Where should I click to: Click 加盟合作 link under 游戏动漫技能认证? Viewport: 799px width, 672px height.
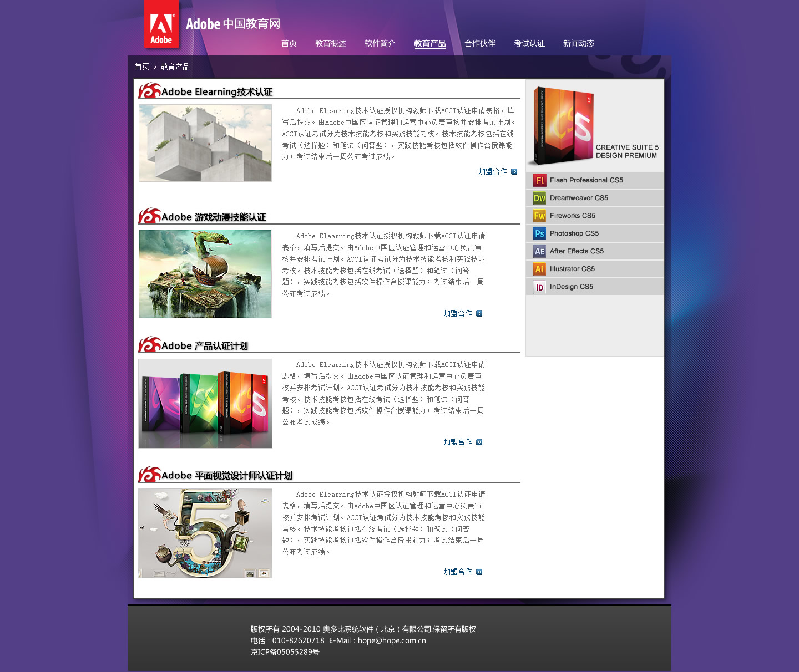[x=458, y=314]
